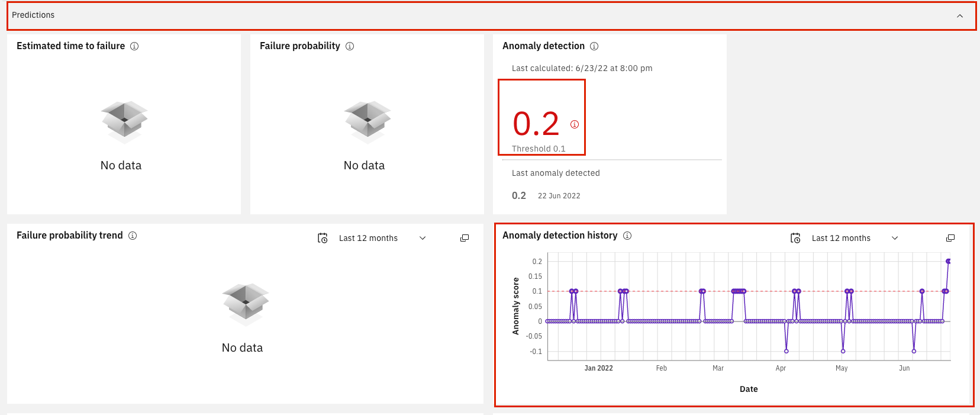Show info for Anomaly detection history
The height and width of the screenshot is (415, 980).
pos(627,236)
